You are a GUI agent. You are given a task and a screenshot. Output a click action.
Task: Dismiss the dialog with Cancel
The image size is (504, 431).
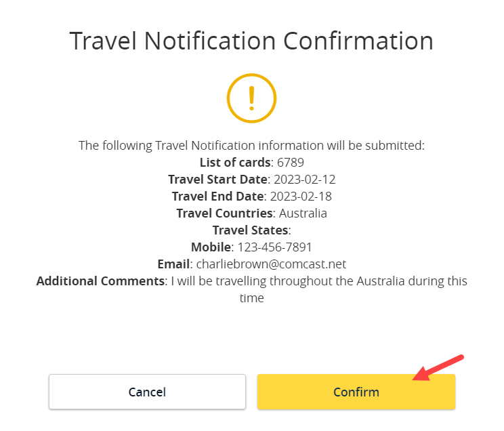[x=147, y=392]
